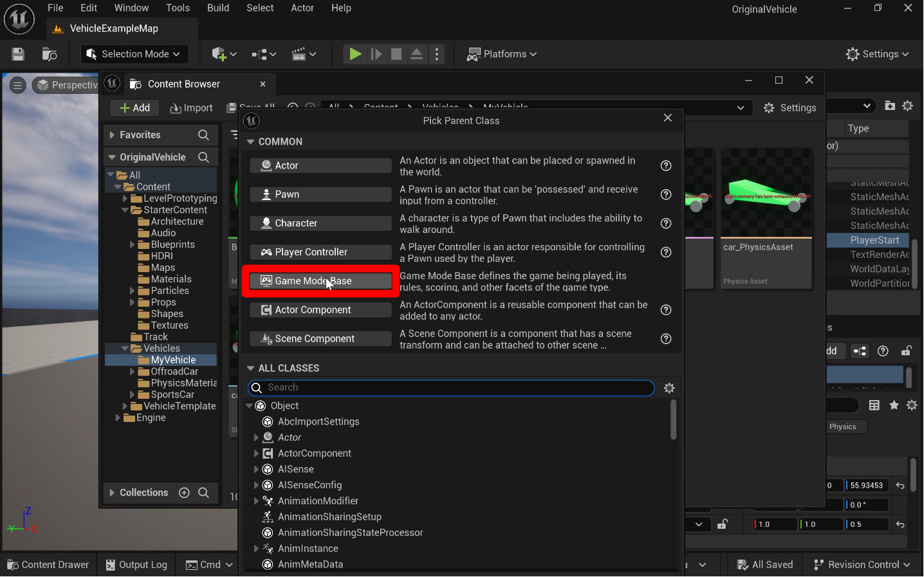This screenshot has width=924, height=577.
Task: Open the Content Browser toolbar icon beside Save
Action: tap(50, 54)
